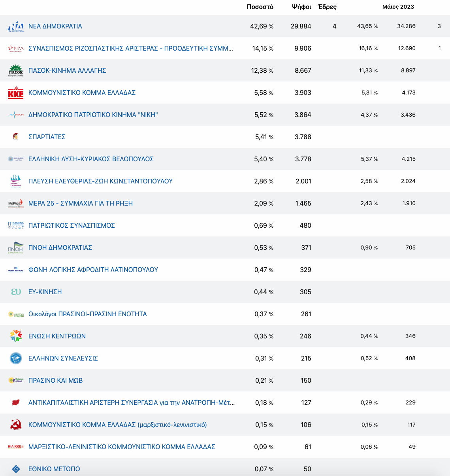This screenshot has width=450, height=476.
Task: Click the 29.884 votes value
Action: click(301, 26)
